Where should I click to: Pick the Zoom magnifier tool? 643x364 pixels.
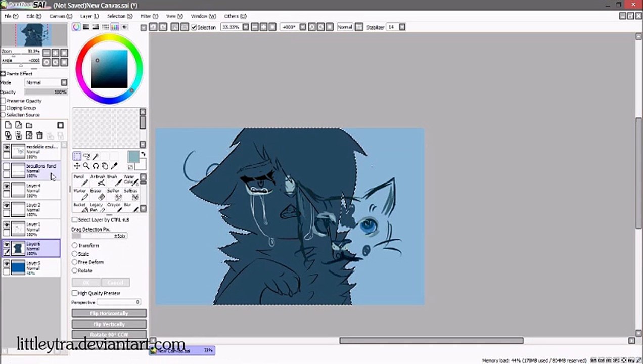point(86,166)
